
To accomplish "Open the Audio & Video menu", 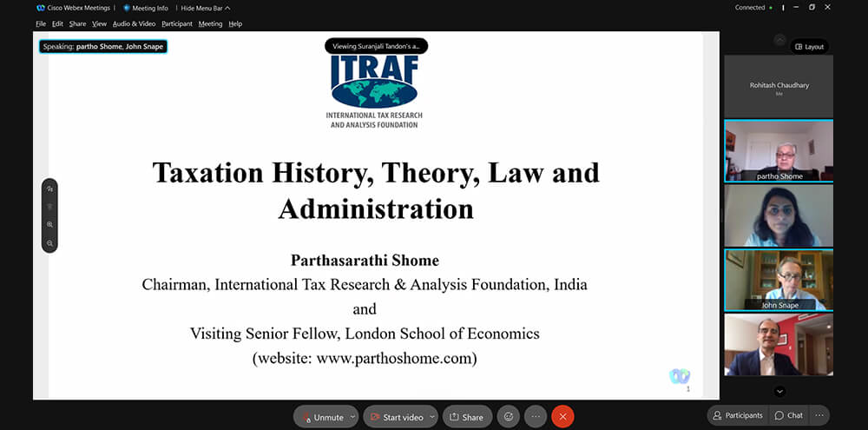I will (134, 23).
